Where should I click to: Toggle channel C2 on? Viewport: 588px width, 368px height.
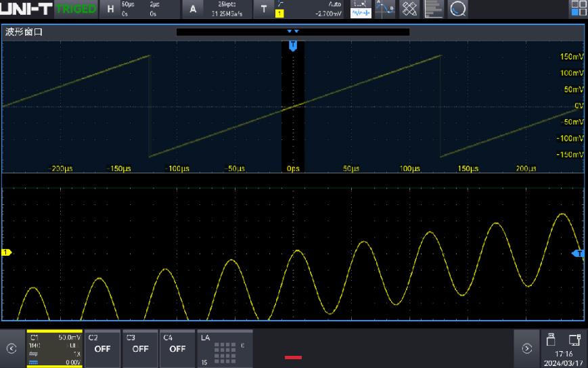pos(102,348)
